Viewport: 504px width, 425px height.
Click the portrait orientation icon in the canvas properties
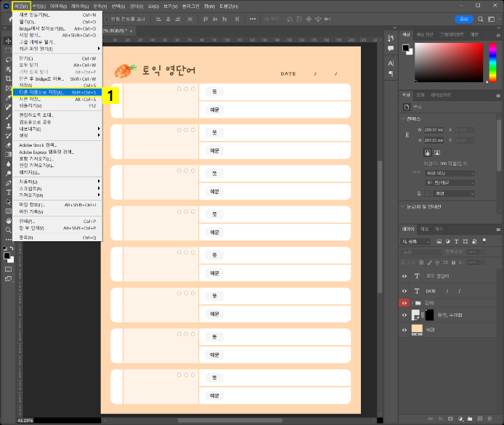point(427,153)
